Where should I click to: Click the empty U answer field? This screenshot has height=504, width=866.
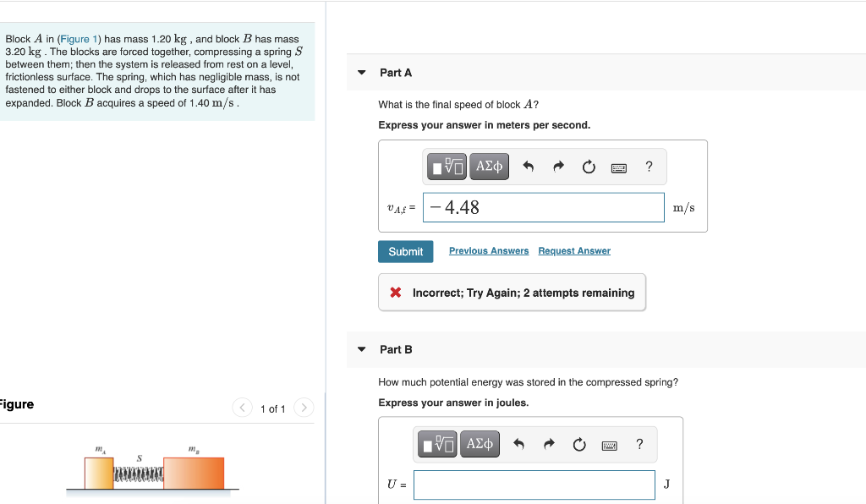534,485
